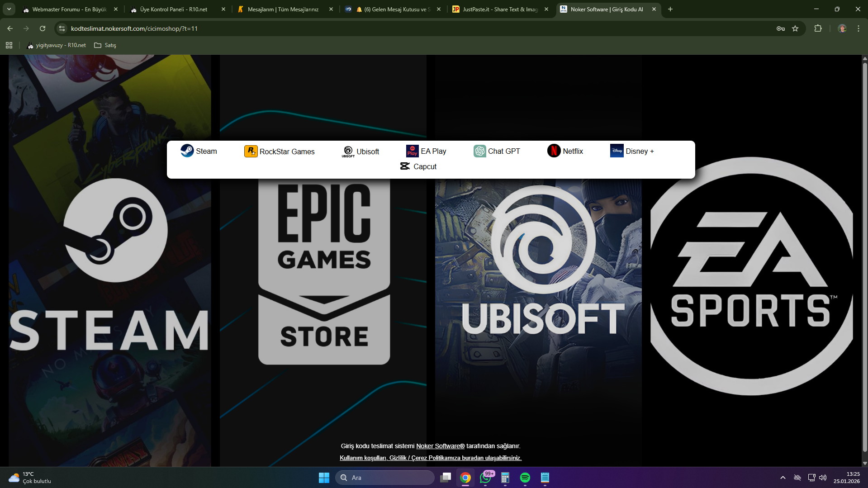Select the Steam logo icon in service list
The height and width of the screenshot is (488, 868).
tap(187, 151)
